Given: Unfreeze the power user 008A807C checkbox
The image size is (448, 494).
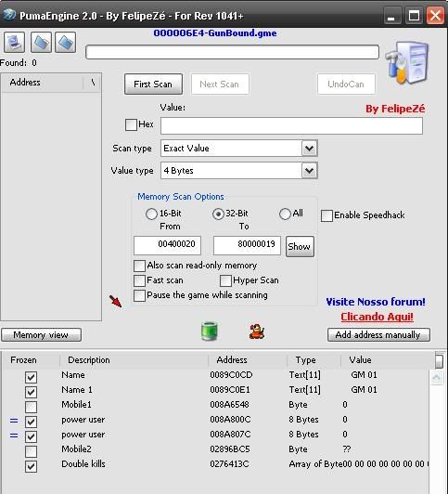Looking at the screenshot, I should [31, 436].
